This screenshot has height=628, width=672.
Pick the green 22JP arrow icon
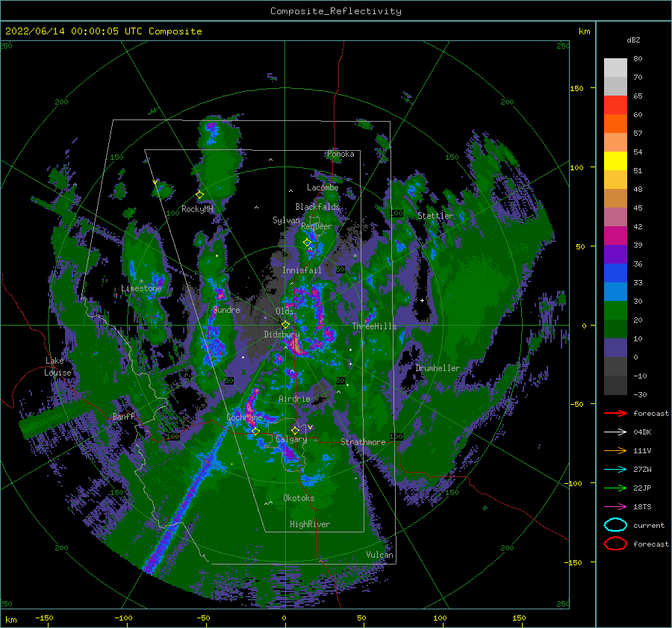(615, 488)
